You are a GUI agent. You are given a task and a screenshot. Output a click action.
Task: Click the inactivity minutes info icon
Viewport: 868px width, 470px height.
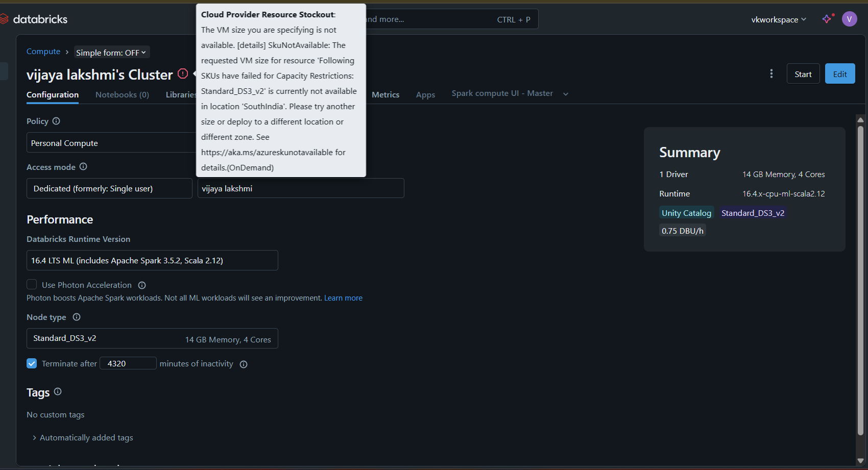point(244,364)
